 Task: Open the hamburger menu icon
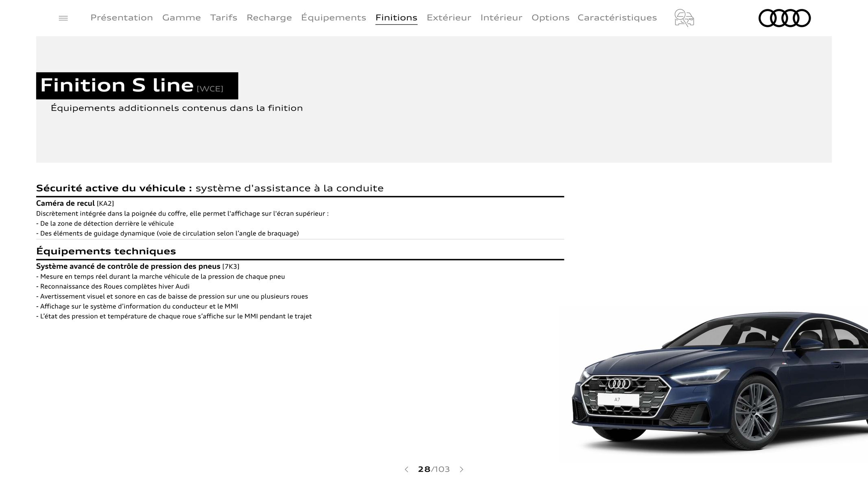(63, 18)
